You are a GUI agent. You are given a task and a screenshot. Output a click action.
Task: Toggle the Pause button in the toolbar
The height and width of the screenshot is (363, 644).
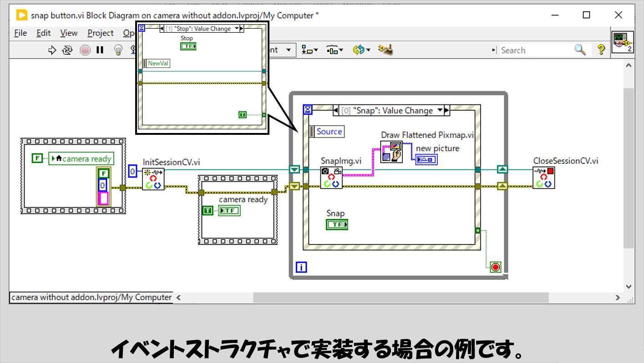pos(100,50)
